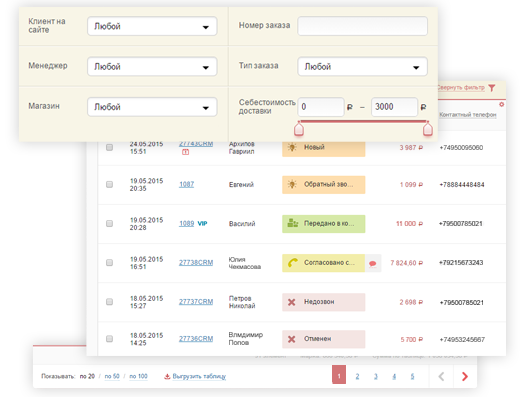Click the download icon beside 'Выгрузить таблицу'
Screen dimensions: 524x397
click(167, 377)
